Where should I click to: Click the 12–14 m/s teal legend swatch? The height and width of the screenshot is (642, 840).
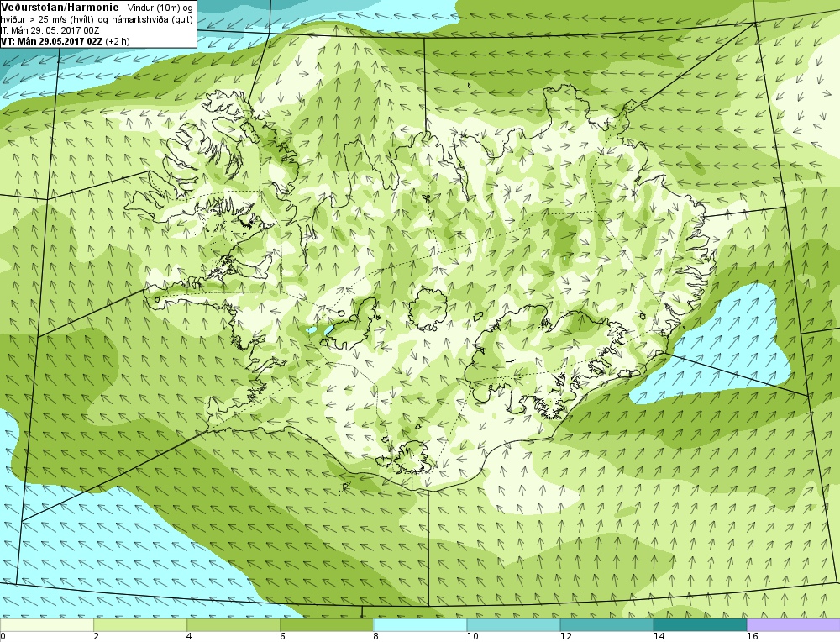[606, 625]
